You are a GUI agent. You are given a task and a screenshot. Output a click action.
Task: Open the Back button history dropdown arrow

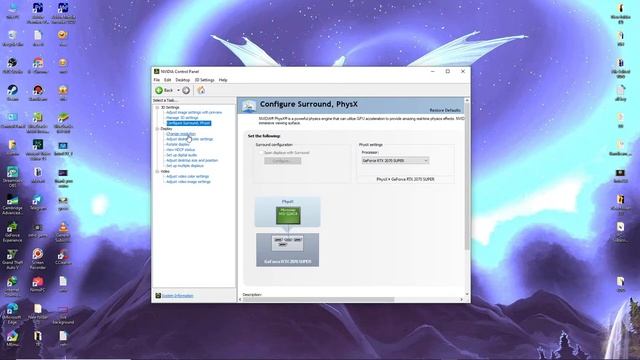point(178,90)
